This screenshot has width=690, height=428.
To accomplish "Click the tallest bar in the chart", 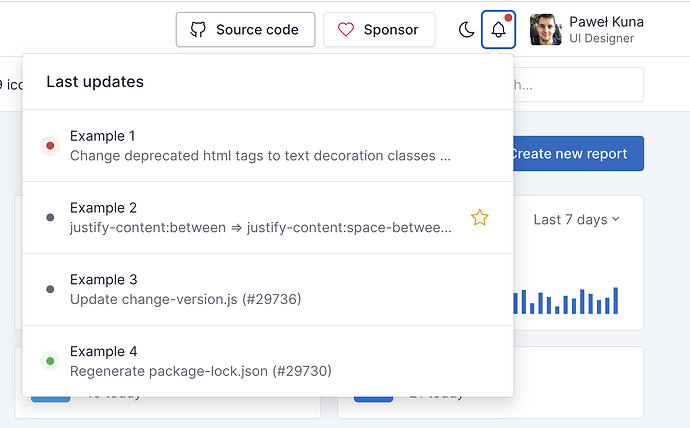I will (x=616, y=301).
